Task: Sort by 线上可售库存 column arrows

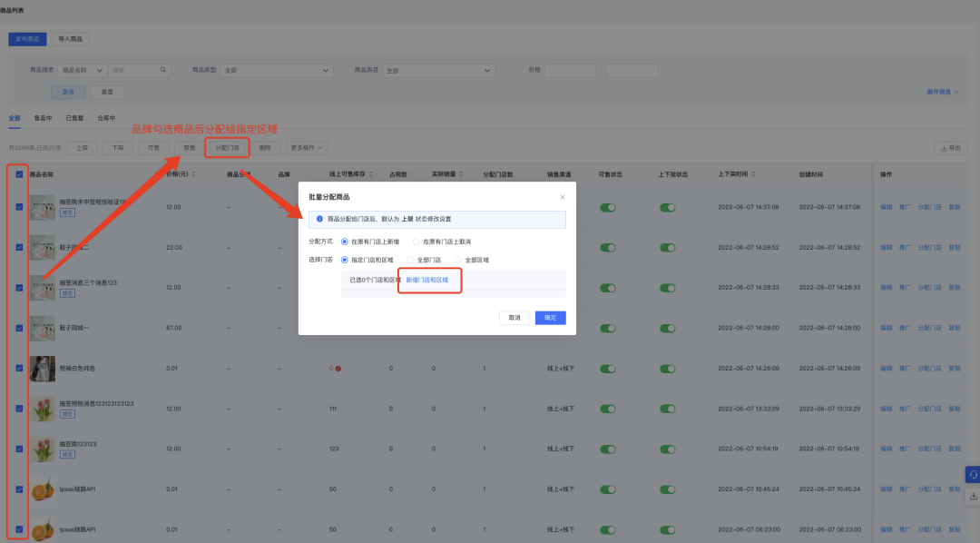Action: [370, 174]
